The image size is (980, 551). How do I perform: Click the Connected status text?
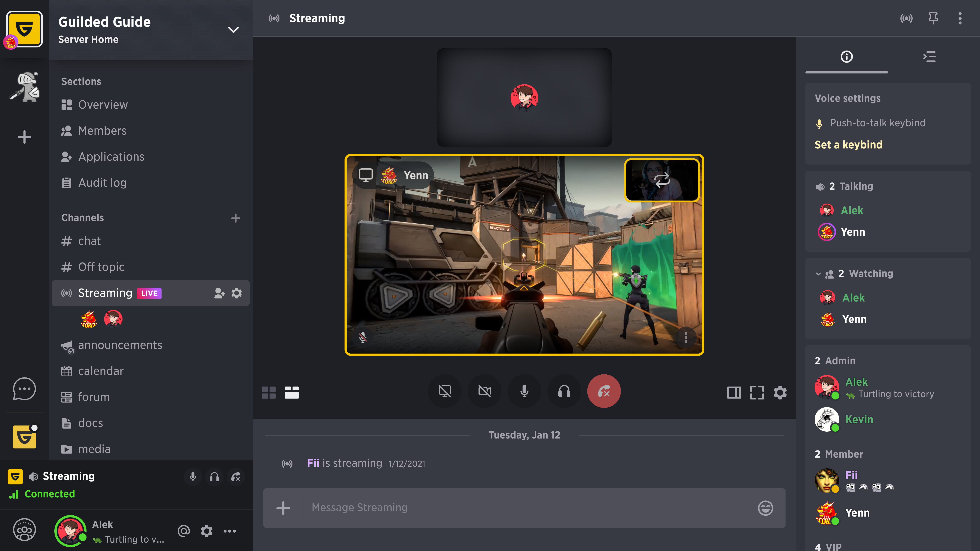[50, 494]
